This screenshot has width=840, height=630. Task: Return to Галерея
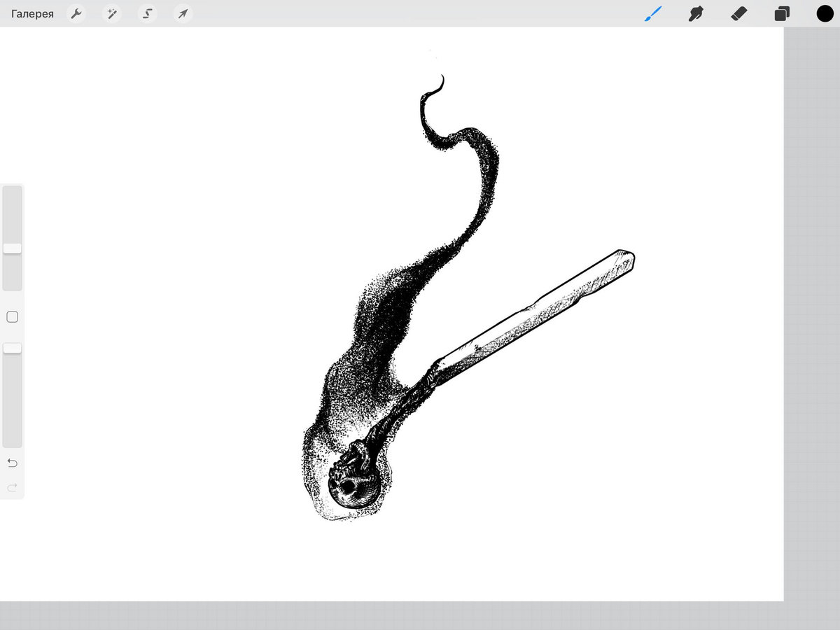pyautogui.click(x=32, y=14)
